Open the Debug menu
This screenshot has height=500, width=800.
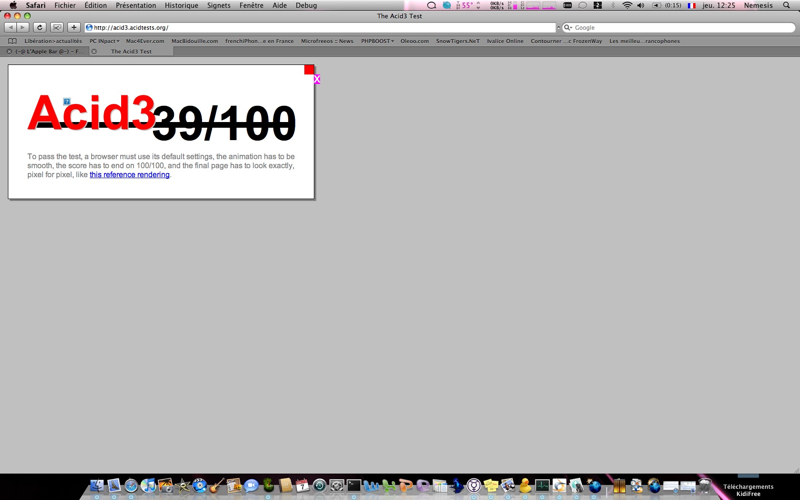coord(306,5)
